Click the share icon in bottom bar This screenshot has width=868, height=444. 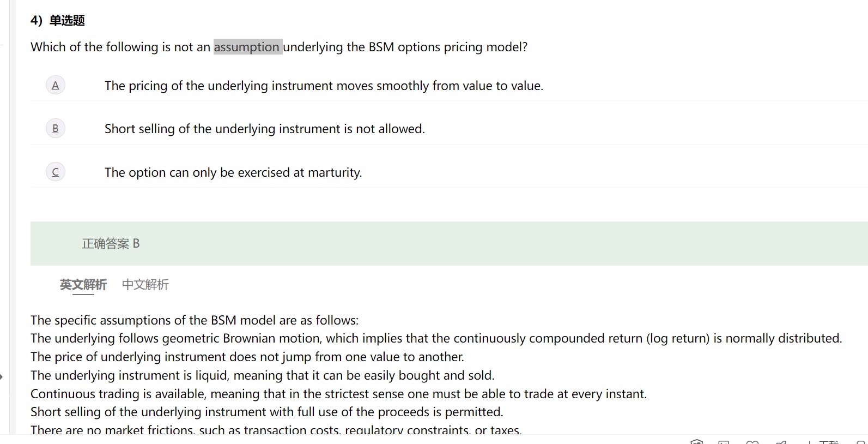pyautogui.click(x=781, y=441)
